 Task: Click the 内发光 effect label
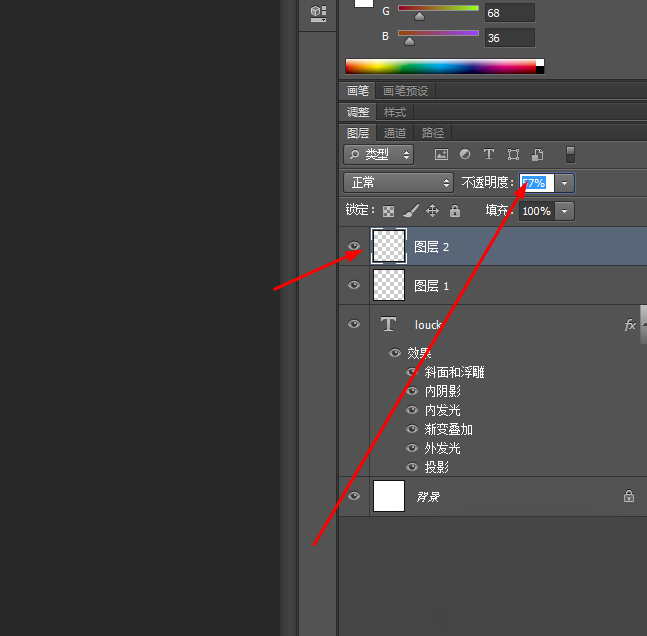(x=442, y=410)
